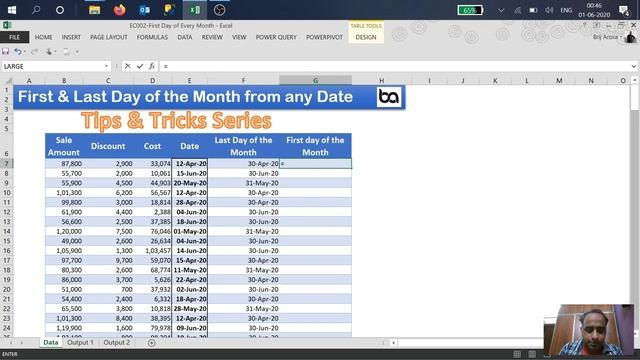Click the 'Sale Amount' header cell
The image size is (640, 360).
coord(64,146)
